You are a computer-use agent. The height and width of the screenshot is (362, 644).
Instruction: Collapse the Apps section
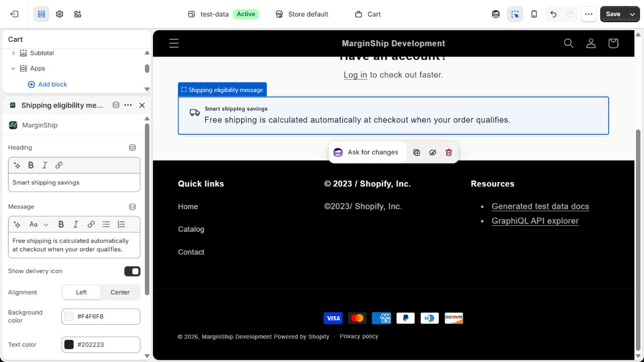(13, 68)
